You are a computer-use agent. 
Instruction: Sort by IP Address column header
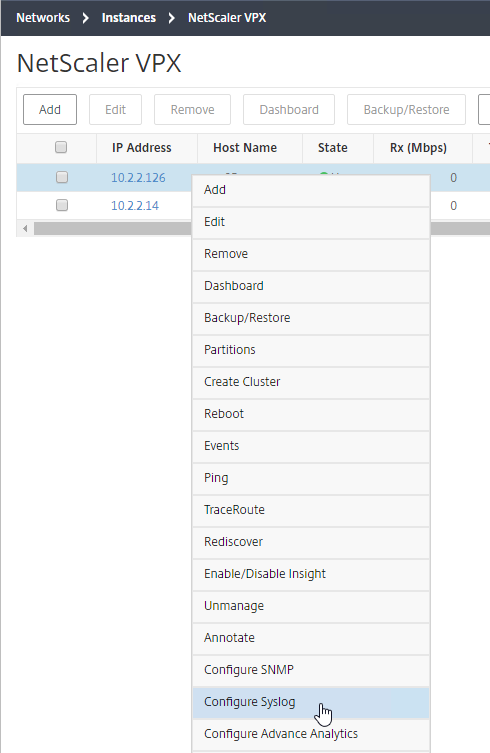pyautogui.click(x=142, y=148)
